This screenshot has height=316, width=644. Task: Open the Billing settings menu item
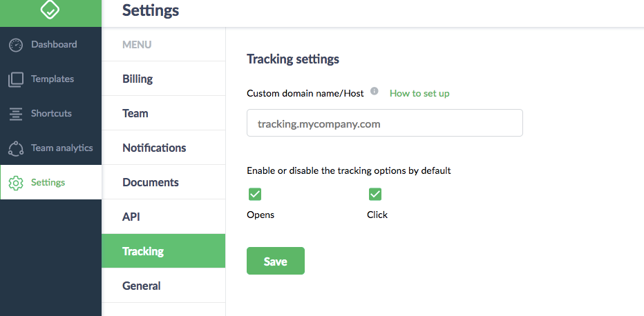[x=138, y=79]
